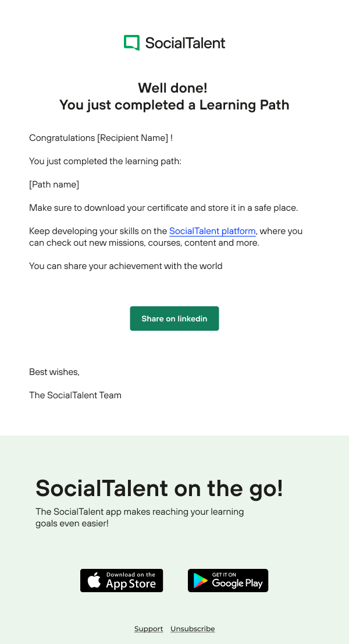Click the "SocialTalent app makes reaching" description text
This screenshot has width=349, height=644.
point(140,512)
